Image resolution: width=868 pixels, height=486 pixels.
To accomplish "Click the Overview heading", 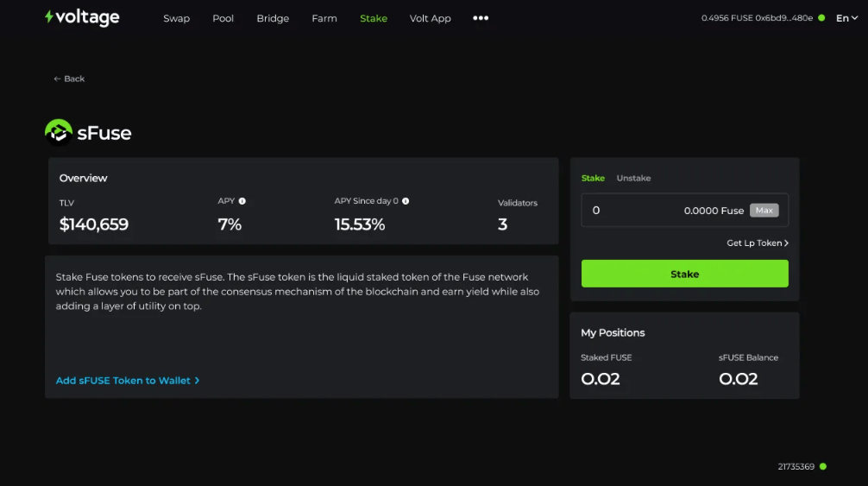I will pos(83,178).
